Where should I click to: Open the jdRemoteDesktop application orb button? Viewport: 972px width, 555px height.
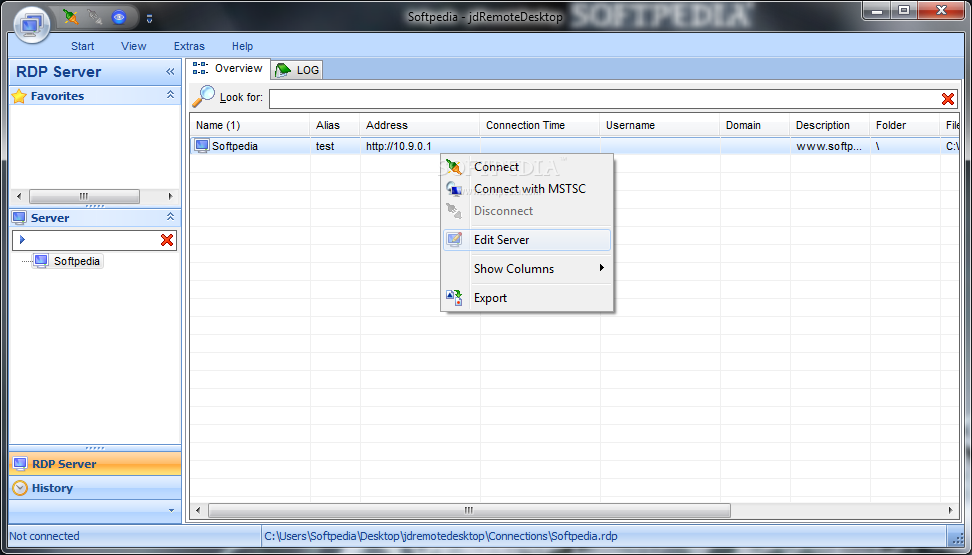32,25
